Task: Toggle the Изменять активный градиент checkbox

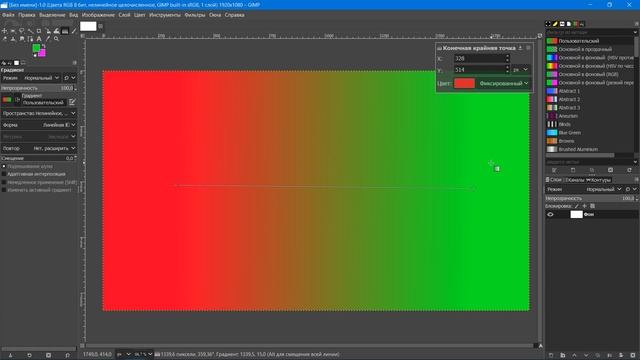Action: click(4, 190)
